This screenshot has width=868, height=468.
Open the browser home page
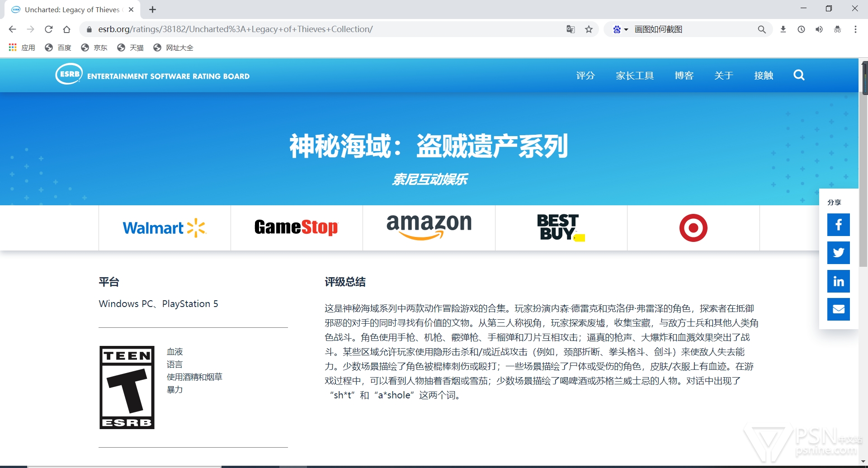pos(66,29)
